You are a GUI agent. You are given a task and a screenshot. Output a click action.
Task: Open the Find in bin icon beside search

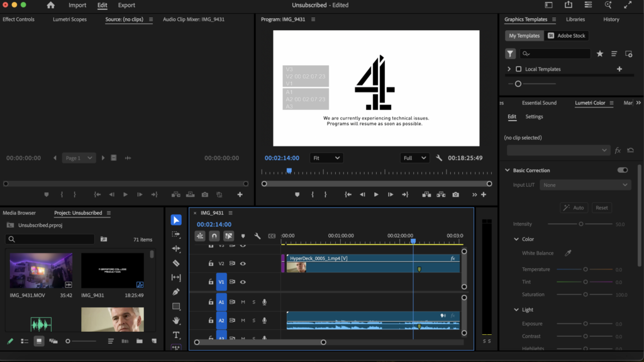104,239
